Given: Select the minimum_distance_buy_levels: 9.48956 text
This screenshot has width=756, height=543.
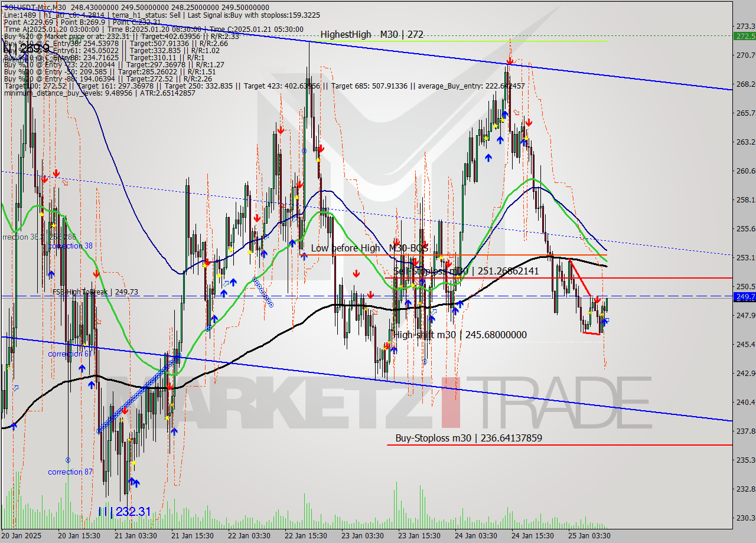Looking at the screenshot, I should tap(68, 93).
